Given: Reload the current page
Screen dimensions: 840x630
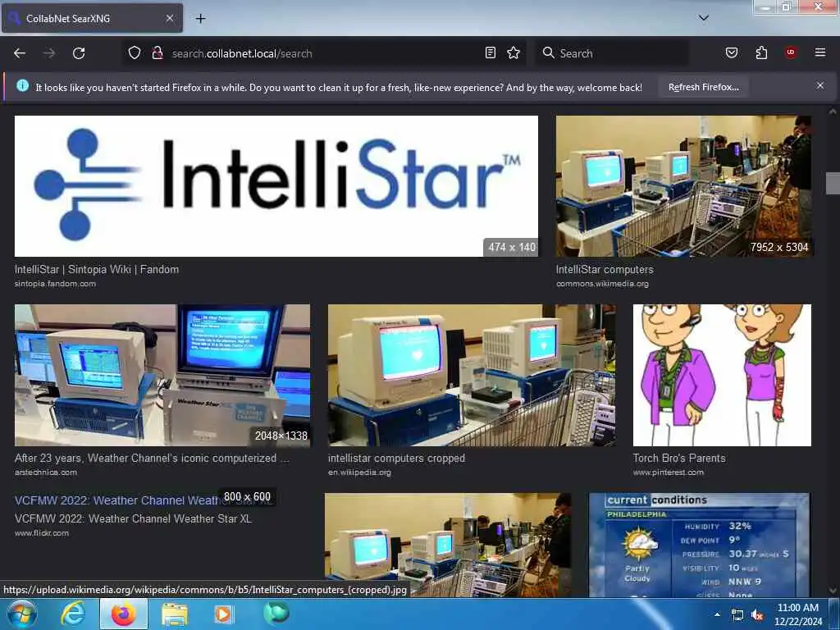Looking at the screenshot, I should [x=79, y=53].
